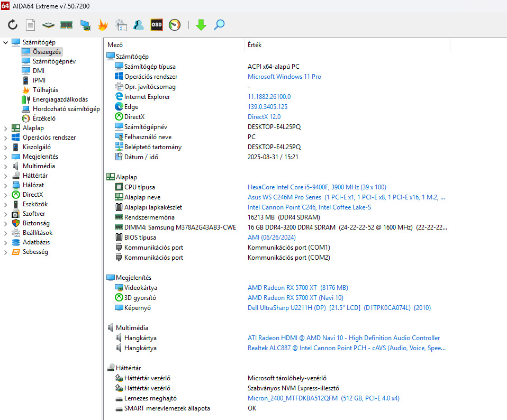Open the Érzékelő sensor item
Image resolution: width=507 pixels, height=420 pixels.
[44, 118]
